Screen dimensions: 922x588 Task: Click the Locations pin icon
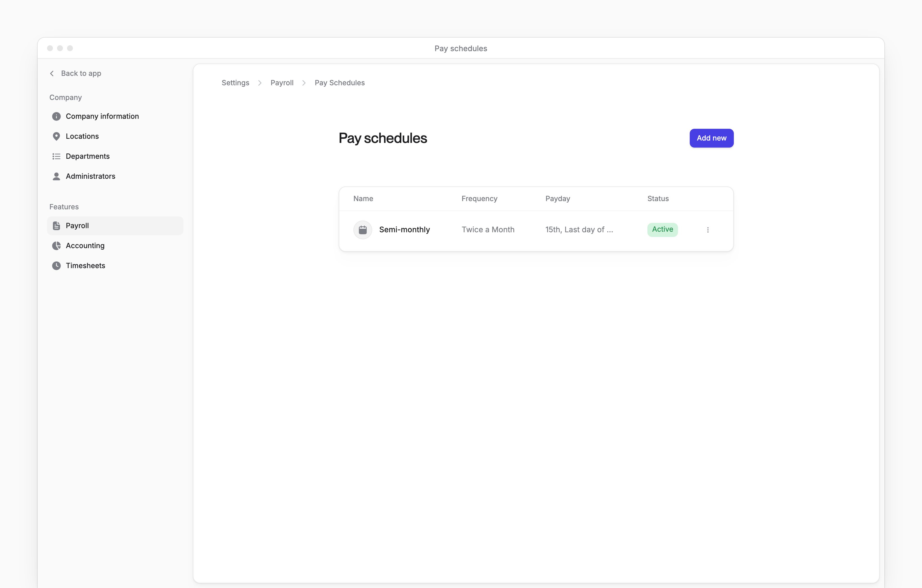pos(56,136)
